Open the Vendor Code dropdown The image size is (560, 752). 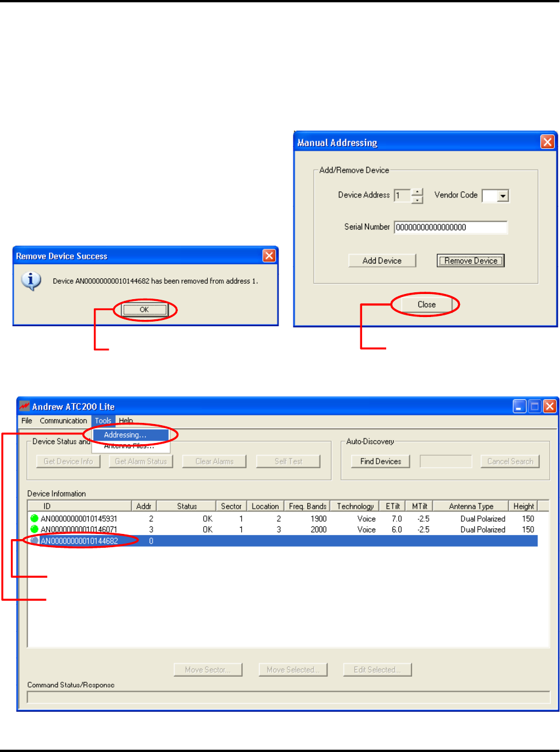[503, 196]
